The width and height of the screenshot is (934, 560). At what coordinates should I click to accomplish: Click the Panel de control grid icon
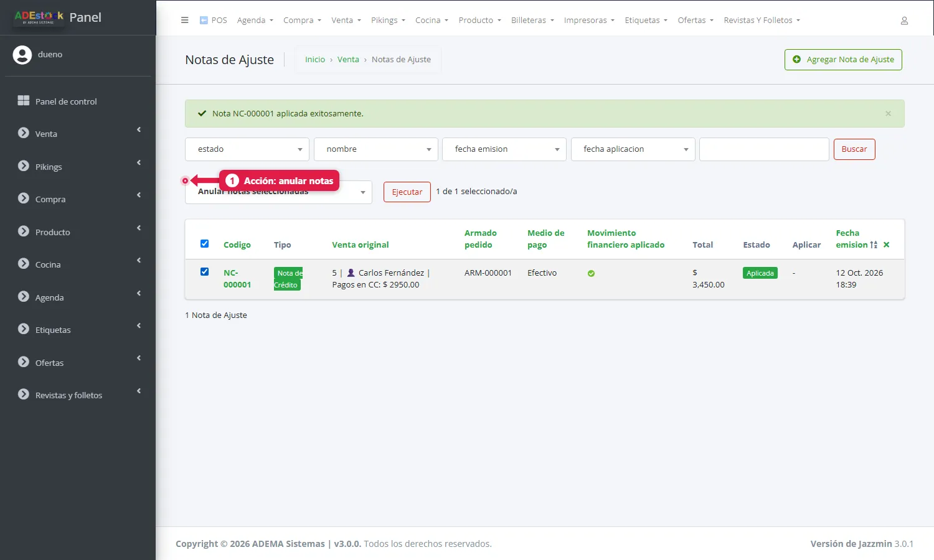tap(24, 101)
